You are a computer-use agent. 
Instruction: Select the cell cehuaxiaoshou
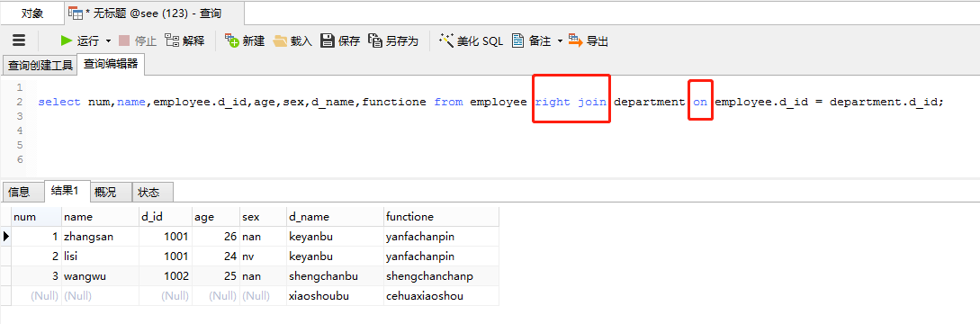click(441, 296)
